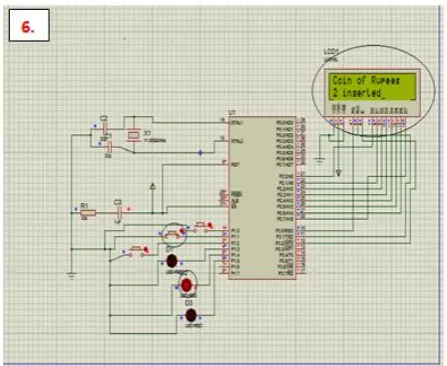Select the lit, circled LED D2
Screen dimensions: 447x366
click(x=186, y=285)
